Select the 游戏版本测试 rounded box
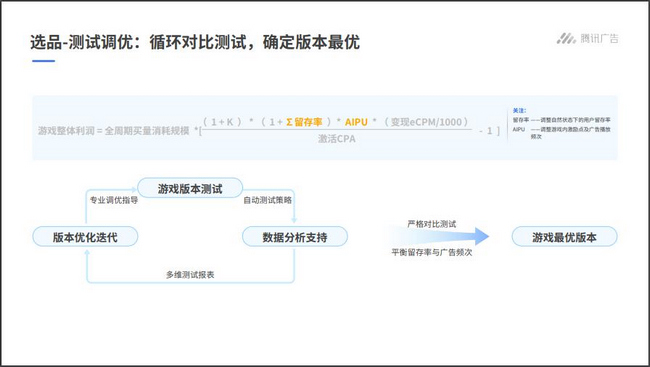 (190, 188)
